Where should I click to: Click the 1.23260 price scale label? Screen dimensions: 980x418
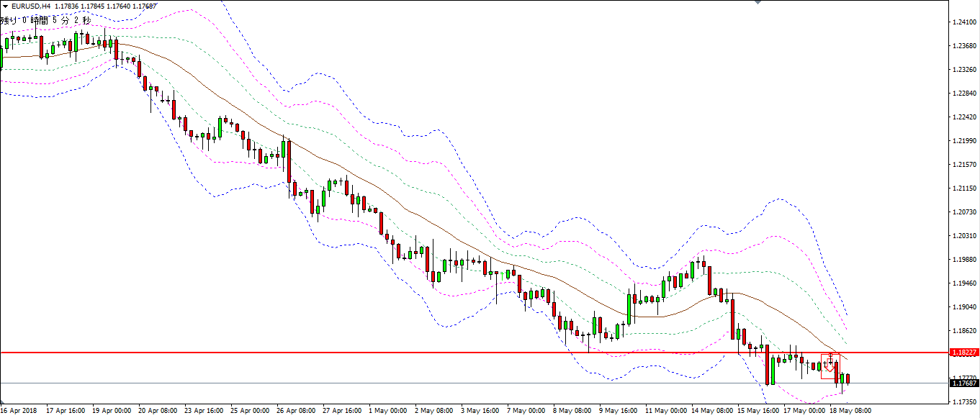pyautogui.click(x=963, y=70)
